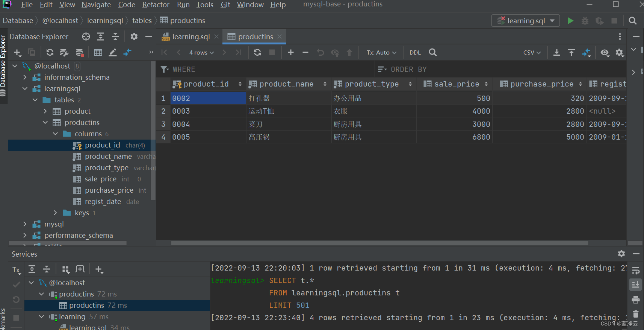Open the CSV data extractor dropdown
The height and width of the screenshot is (330, 644).
click(x=532, y=53)
